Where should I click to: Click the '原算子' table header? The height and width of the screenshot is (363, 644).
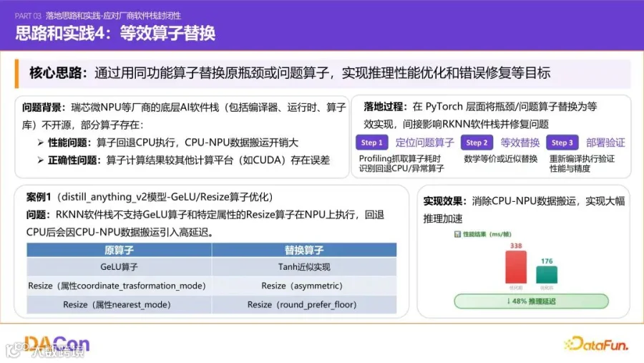tap(119, 250)
